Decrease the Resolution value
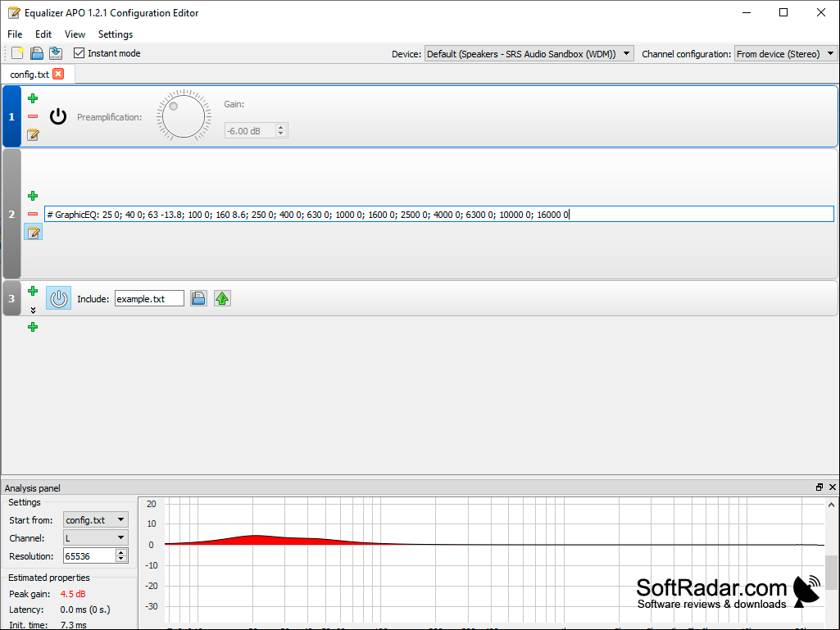This screenshot has height=630, width=840. pos(121,560)
